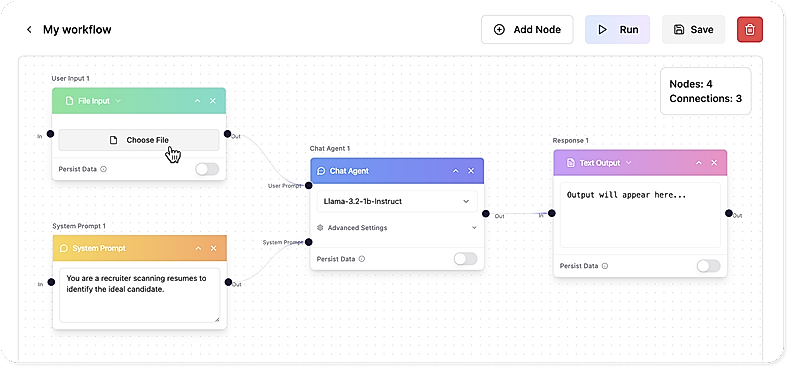Click the System Prompt node's In port
Image resolution: width=789 pixels, height=368 pixels.
point(51,282)
